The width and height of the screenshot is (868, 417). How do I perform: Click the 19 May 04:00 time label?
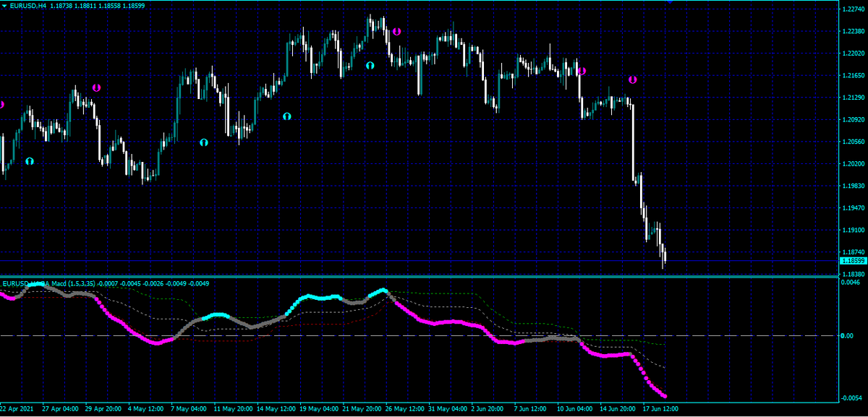[318, 409]
